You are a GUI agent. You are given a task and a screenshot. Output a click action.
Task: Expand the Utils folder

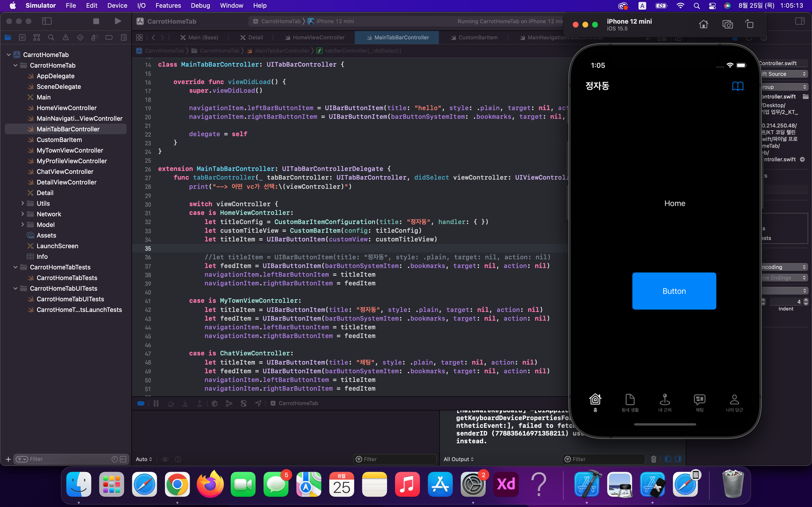tap(22, 203)
